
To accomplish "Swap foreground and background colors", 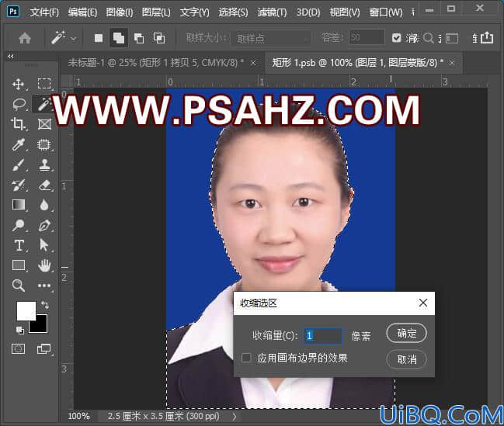I will pos(45,304).
